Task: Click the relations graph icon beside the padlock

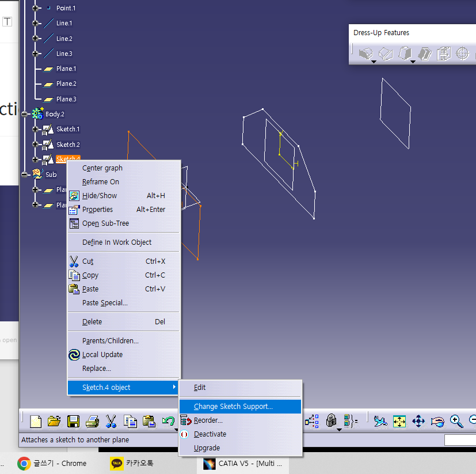Action: [312, 422]
